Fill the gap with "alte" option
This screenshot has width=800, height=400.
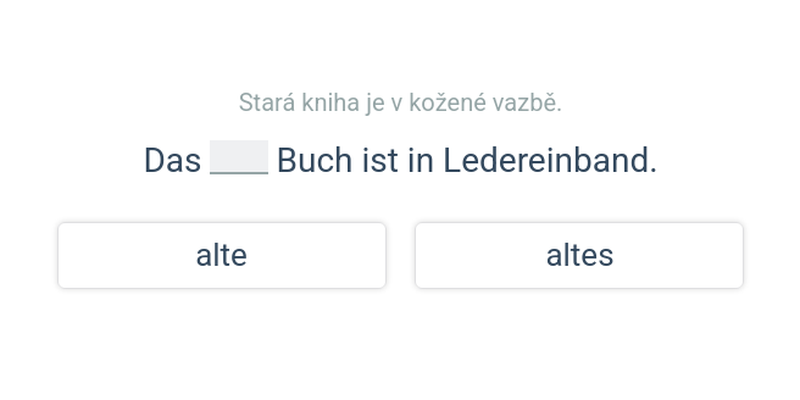(x=221, y=256)
